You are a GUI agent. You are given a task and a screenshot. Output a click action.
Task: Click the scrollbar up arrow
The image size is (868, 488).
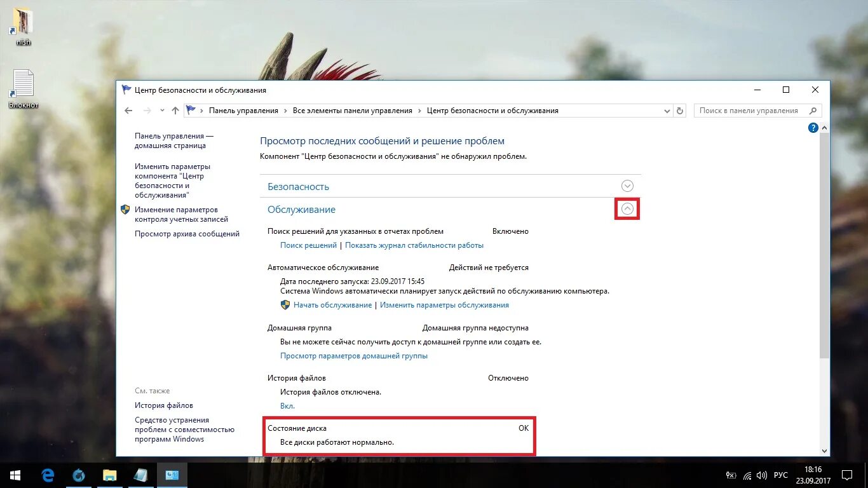825,128
